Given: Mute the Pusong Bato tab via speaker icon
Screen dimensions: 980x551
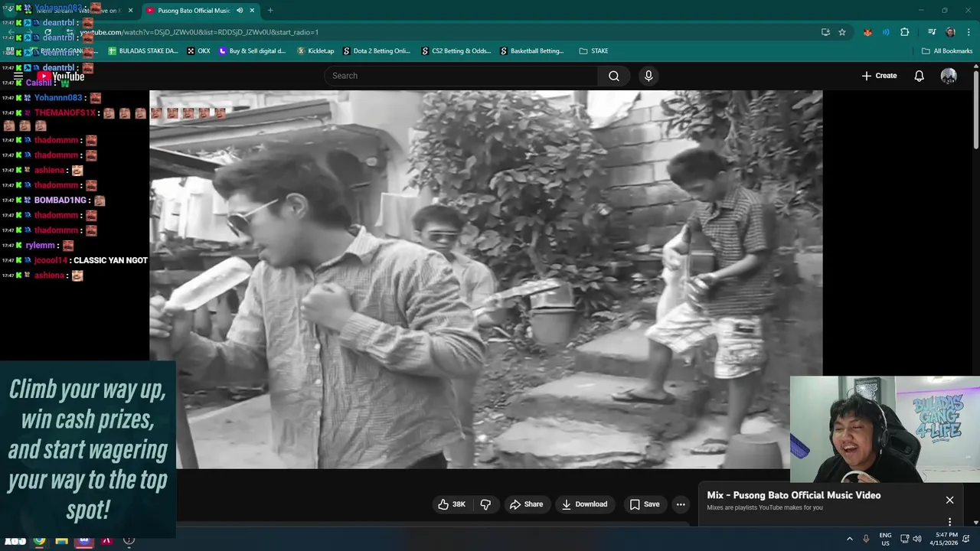Looking at the screenshot, I should [240, 11].
